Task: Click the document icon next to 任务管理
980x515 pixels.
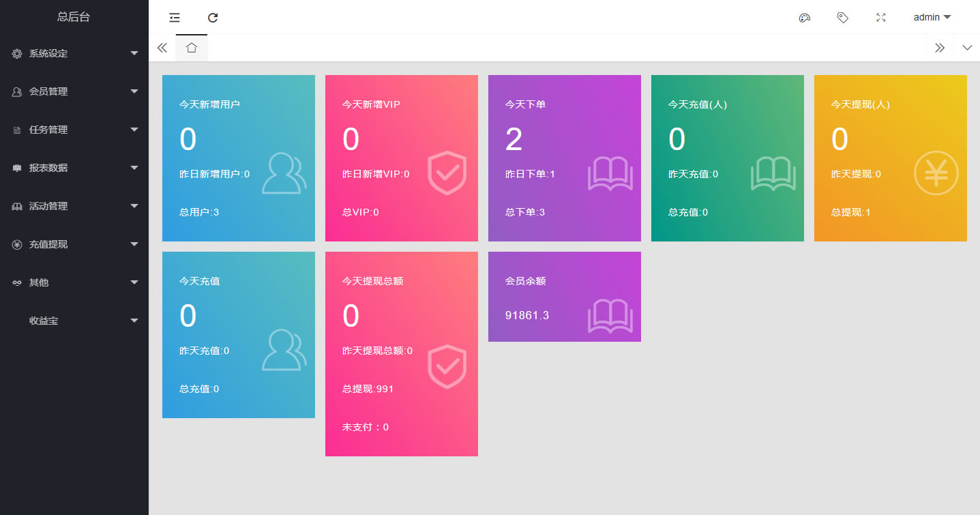Action: tap(17, 130)
